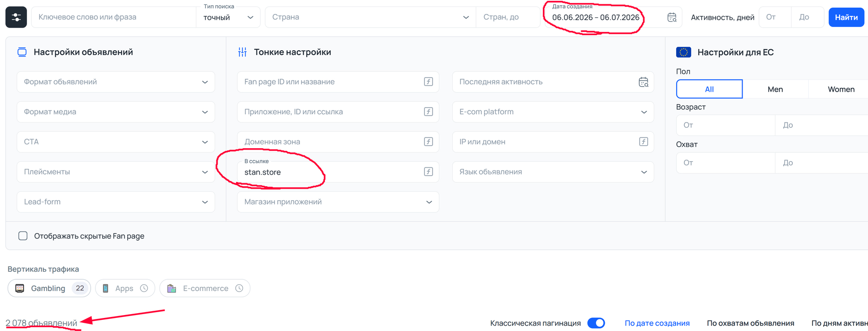Viewport: 868px width, 331px height.
Task: Click Возраст От input field
Action: click(726, 125)
